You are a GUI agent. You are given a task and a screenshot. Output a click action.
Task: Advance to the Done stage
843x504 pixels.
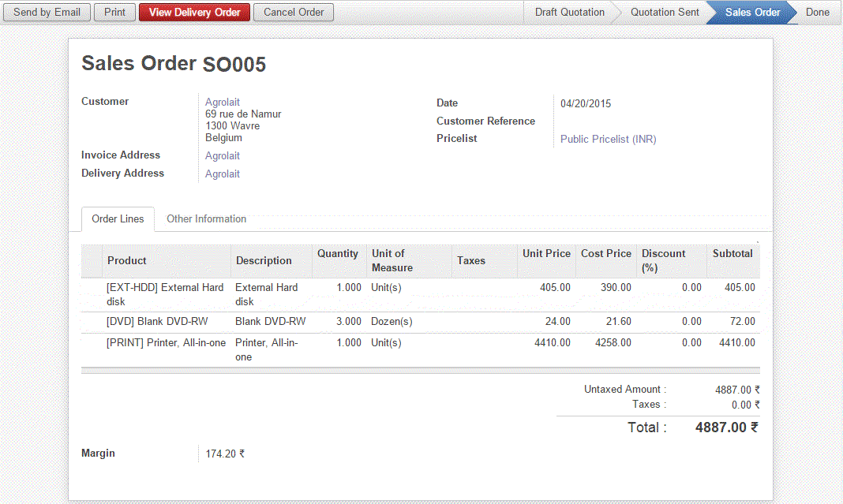(x=817, y=12)
